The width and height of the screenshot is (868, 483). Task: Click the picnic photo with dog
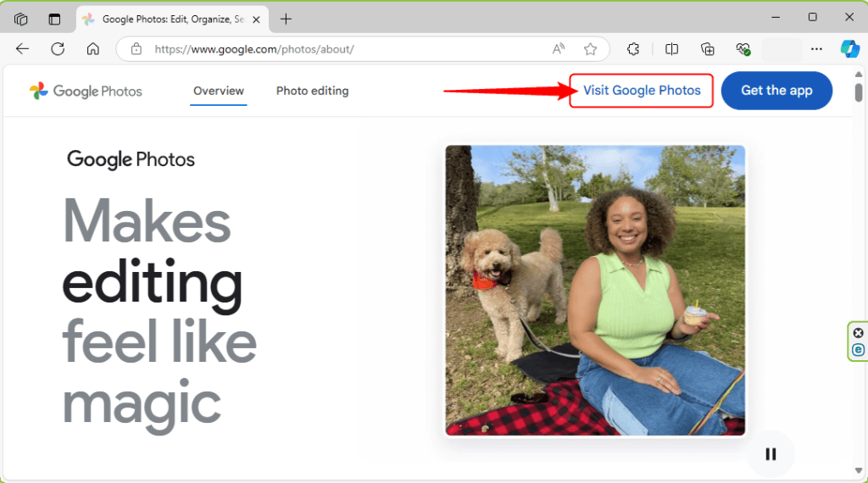(x=595, y=291)
